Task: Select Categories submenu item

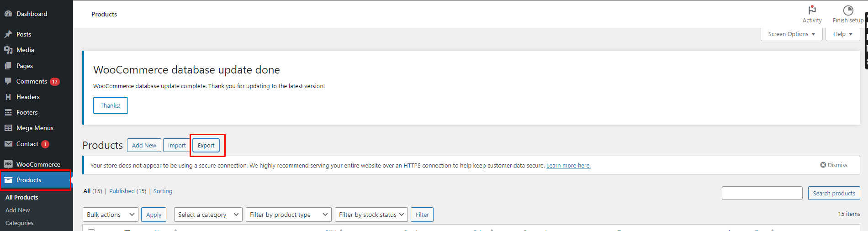Action: pos(19,223)
